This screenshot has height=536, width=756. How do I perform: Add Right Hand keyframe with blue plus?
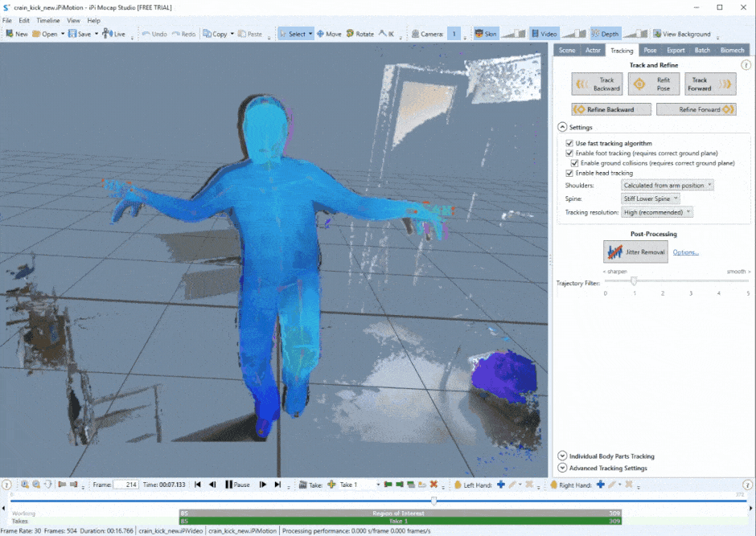[600, 485]
